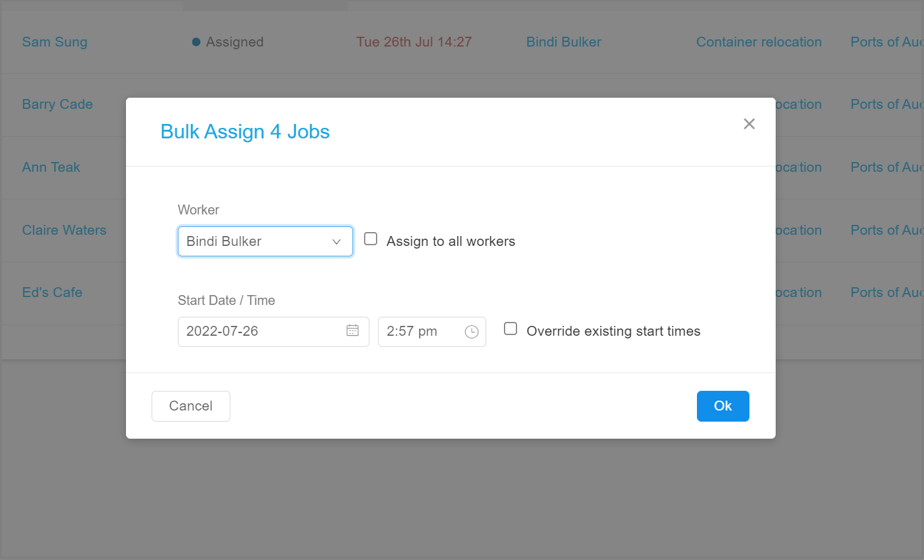This screenshot has width=924, height=560.
Task: Close the Bulk Assign dialog
Action: [x=749, y=123]
